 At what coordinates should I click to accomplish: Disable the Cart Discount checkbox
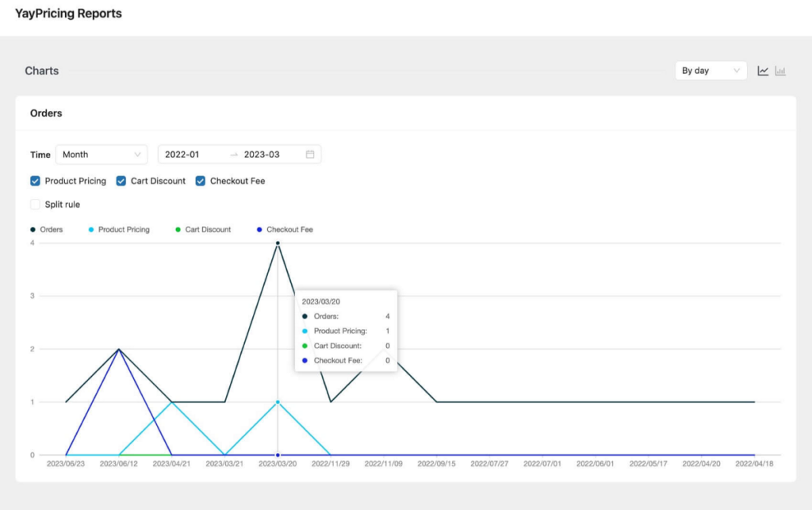[121, 181]
